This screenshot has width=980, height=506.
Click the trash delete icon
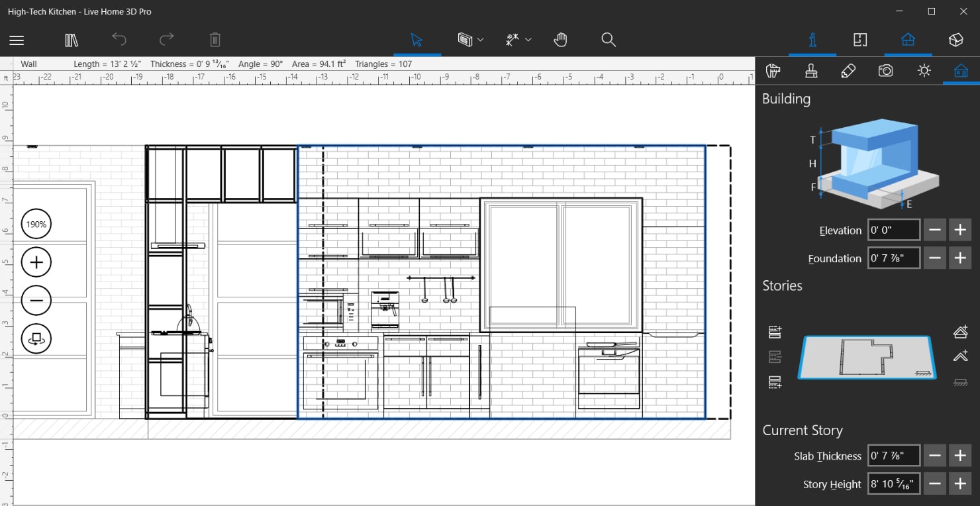(215, 40)
